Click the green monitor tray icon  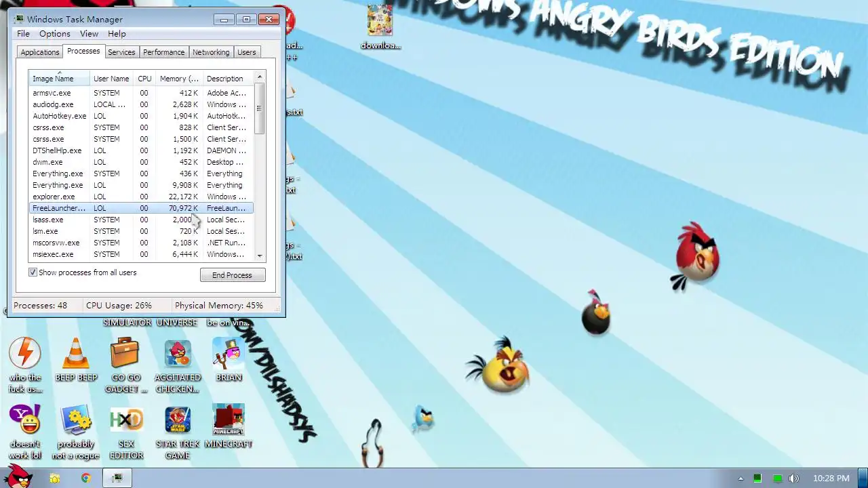click(x=778, y=479)
